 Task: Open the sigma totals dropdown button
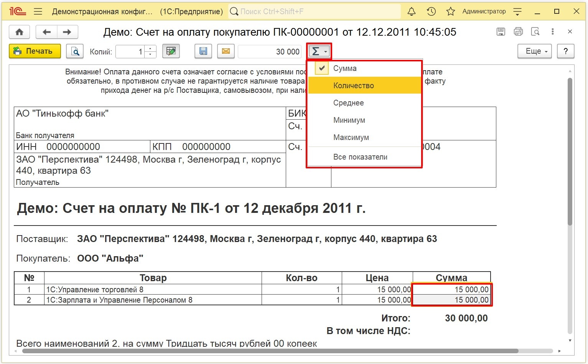point(319,51)
